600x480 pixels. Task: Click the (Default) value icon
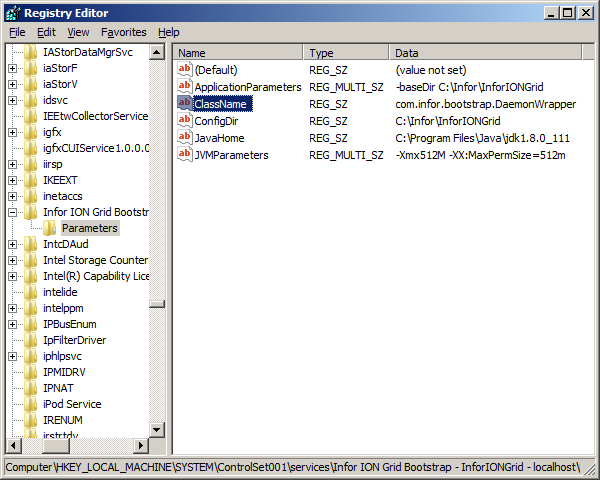coord(184,69)
